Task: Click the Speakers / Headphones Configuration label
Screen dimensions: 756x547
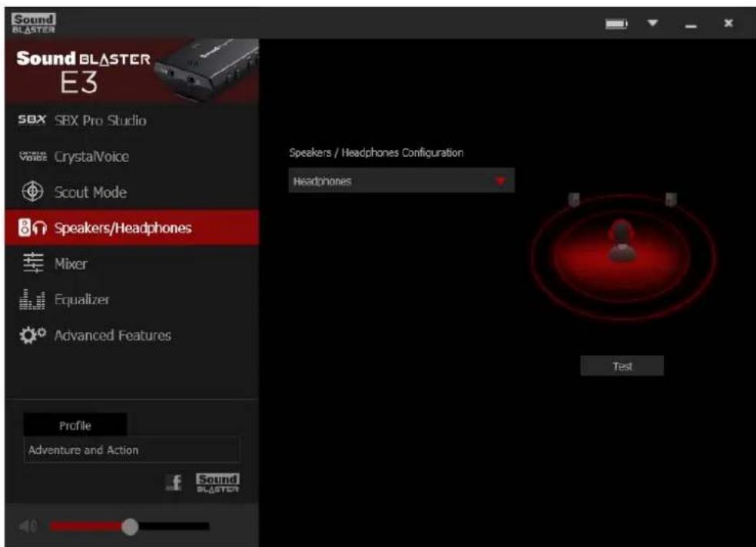Action: click(x=376, y=153)
